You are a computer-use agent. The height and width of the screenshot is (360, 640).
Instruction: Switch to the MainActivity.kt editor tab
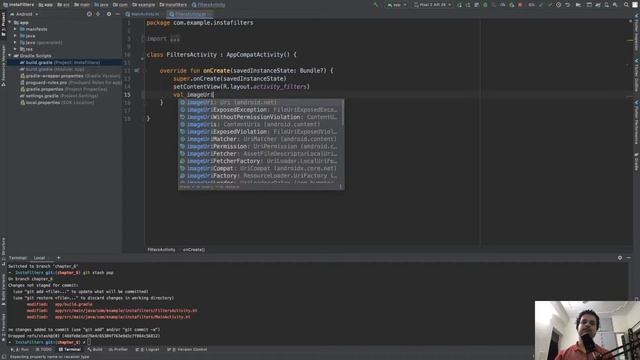[x=142, y=14]
